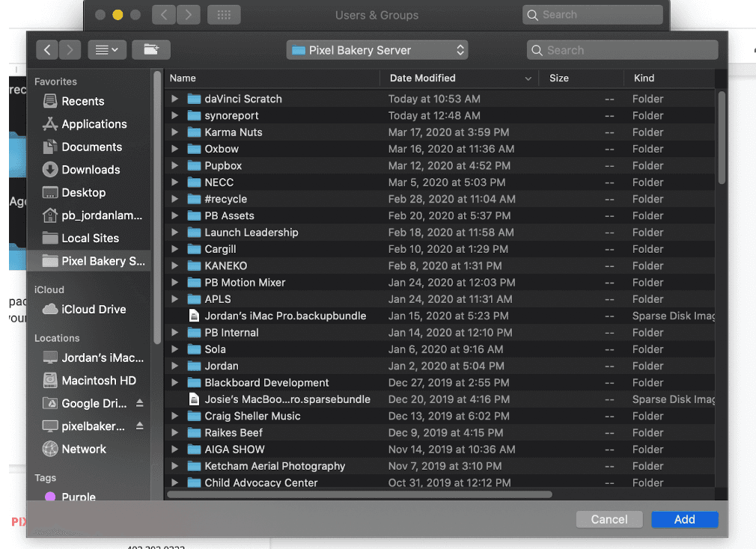Select the PB Motion Mixer folder

439,283
